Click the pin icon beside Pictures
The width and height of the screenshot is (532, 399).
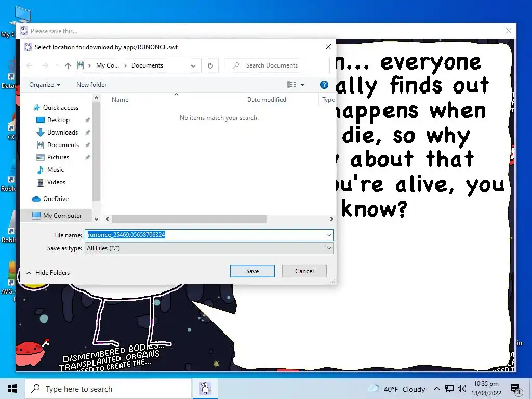tap(87, 157)
